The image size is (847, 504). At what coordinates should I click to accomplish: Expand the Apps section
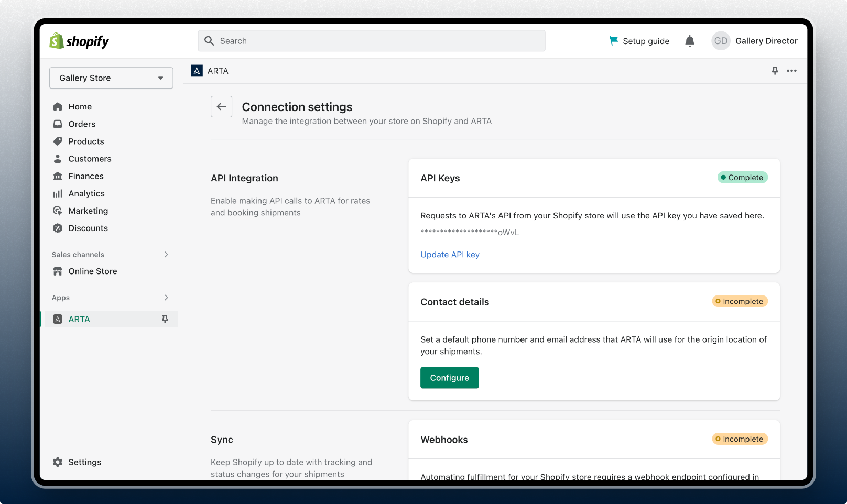[166, 297]
